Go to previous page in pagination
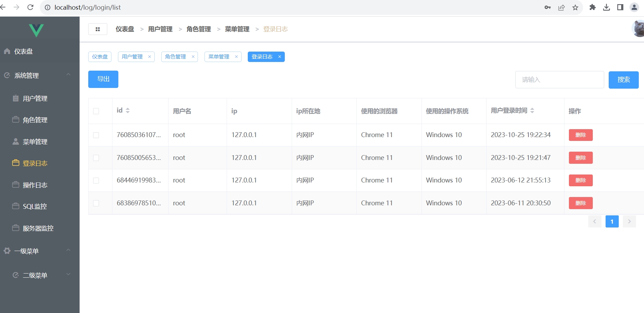The height and width of the screenshot is (313, 644). [595, 222]
